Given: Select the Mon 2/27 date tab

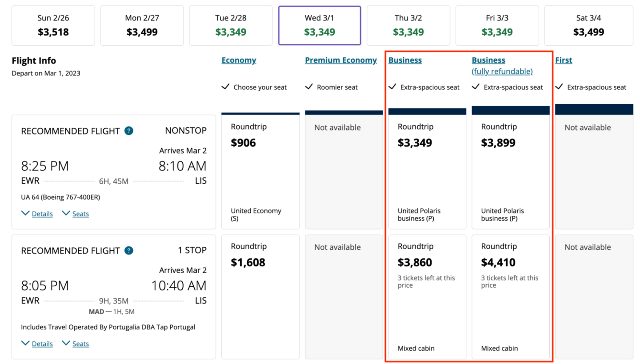Looking at the screenshot, I should coord(142,26).
